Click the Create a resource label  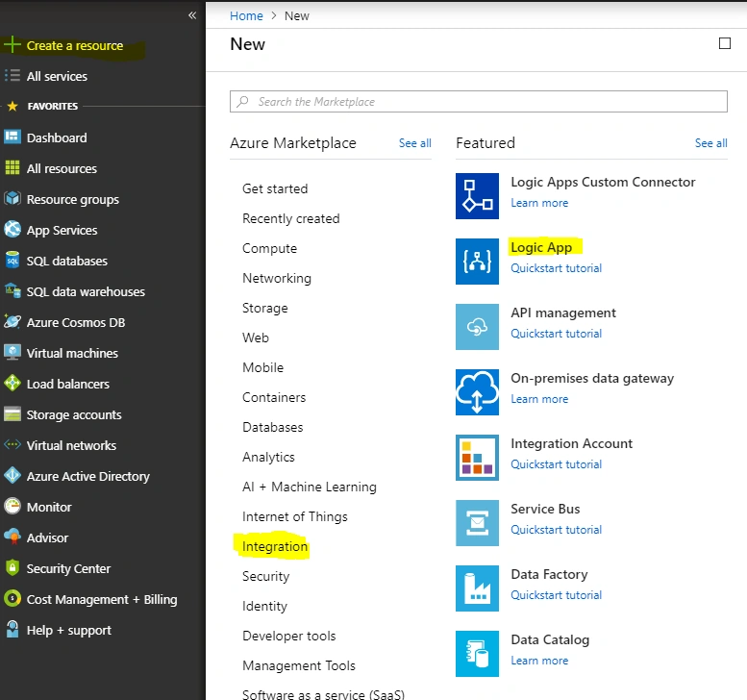point(75,45)
